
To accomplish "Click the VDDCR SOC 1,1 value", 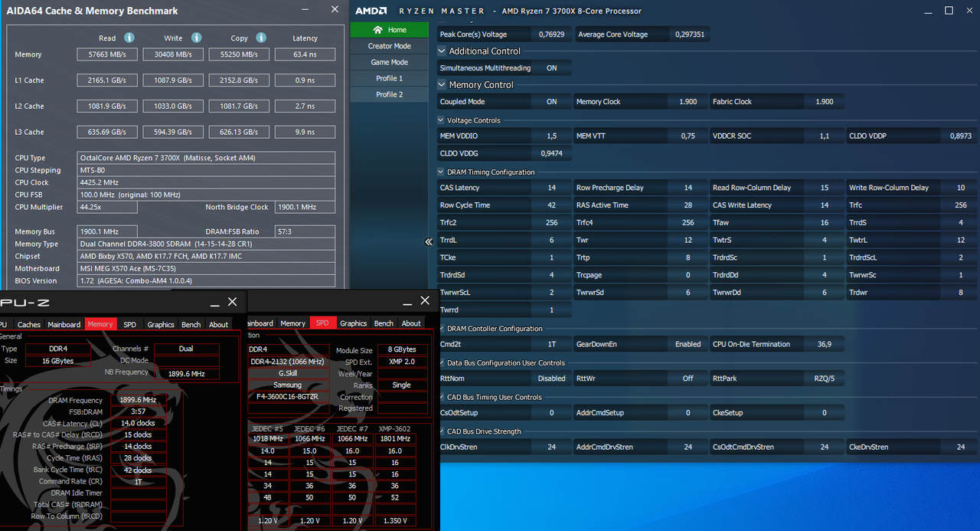I will [825, 136].
